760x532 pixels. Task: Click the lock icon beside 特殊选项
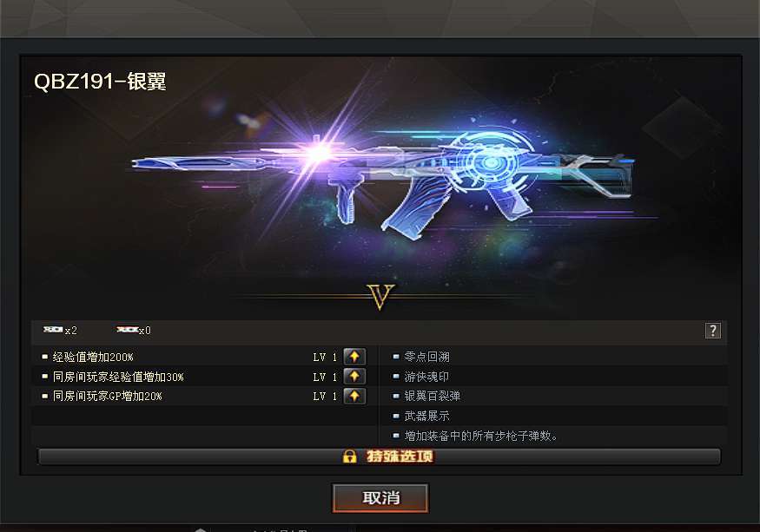coord(349,456)
